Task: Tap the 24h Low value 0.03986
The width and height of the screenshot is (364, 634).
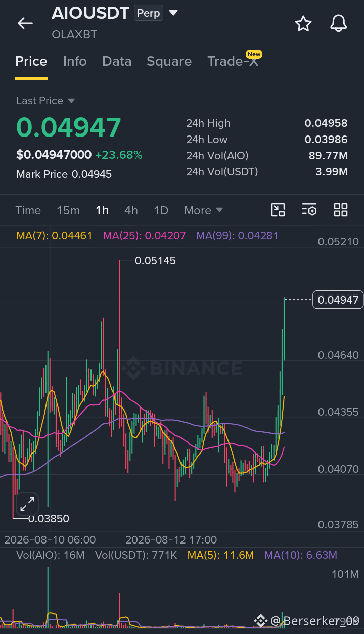Action: click(326, 140)
